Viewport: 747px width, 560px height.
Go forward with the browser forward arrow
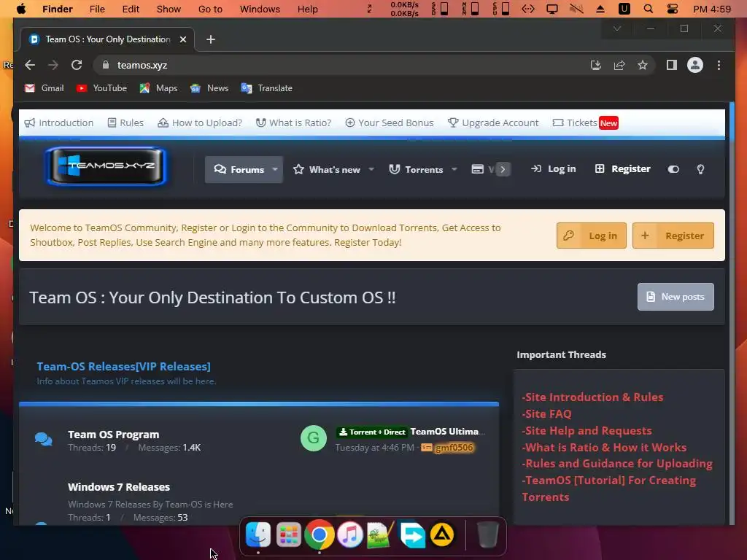tap(53, 65)
